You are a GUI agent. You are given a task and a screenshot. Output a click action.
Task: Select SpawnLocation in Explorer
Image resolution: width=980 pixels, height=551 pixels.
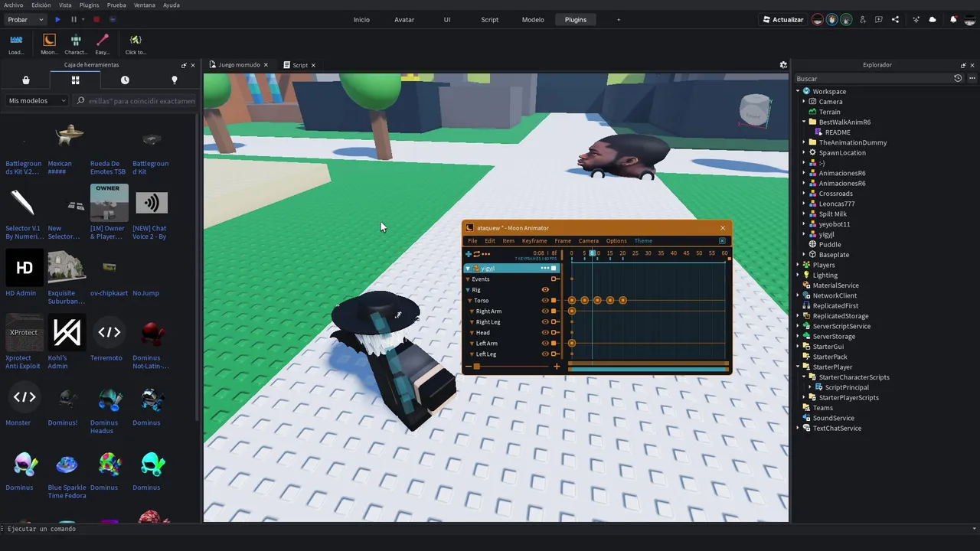click(841, 152)
